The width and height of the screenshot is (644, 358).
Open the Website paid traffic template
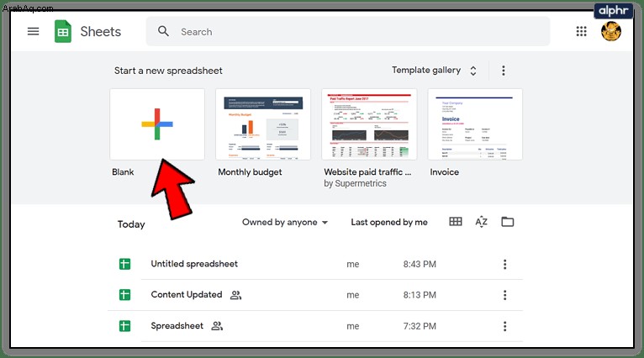(369, 124)
